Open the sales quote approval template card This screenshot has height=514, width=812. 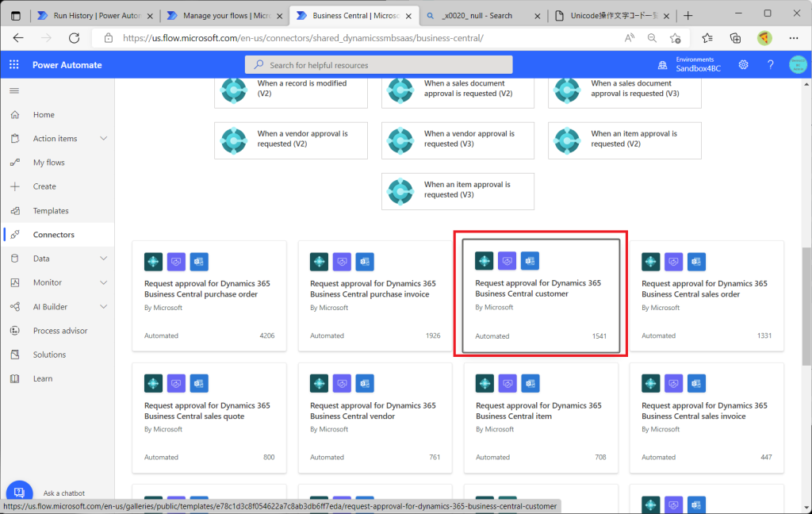point(209,417)
